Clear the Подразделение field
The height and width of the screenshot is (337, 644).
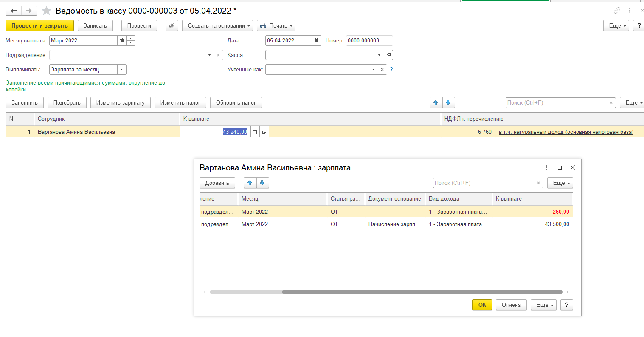(x=218, y=55)
